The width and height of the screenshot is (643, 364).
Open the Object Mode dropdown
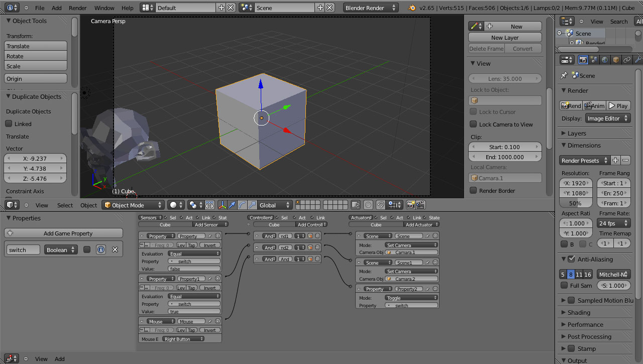point(133,205)
